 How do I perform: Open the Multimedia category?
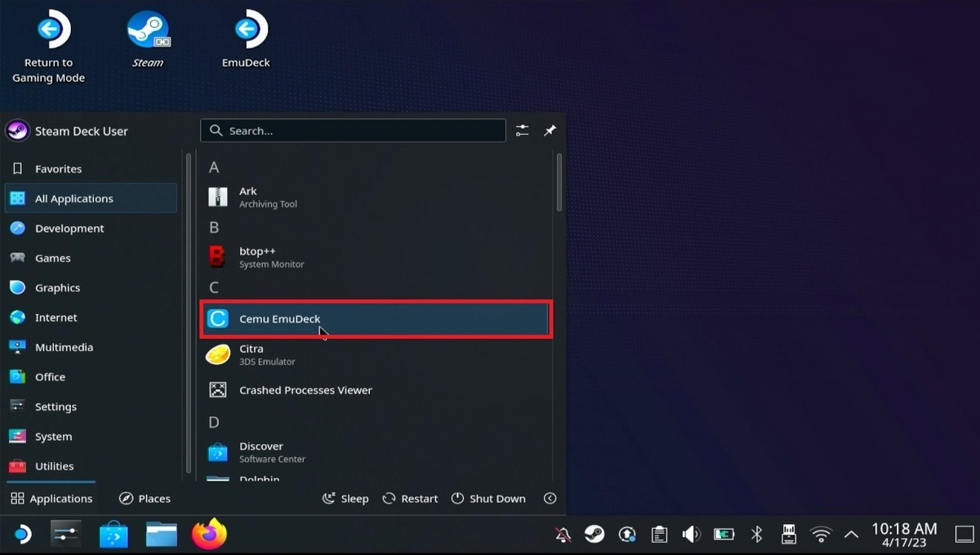[x=91, y=348]
